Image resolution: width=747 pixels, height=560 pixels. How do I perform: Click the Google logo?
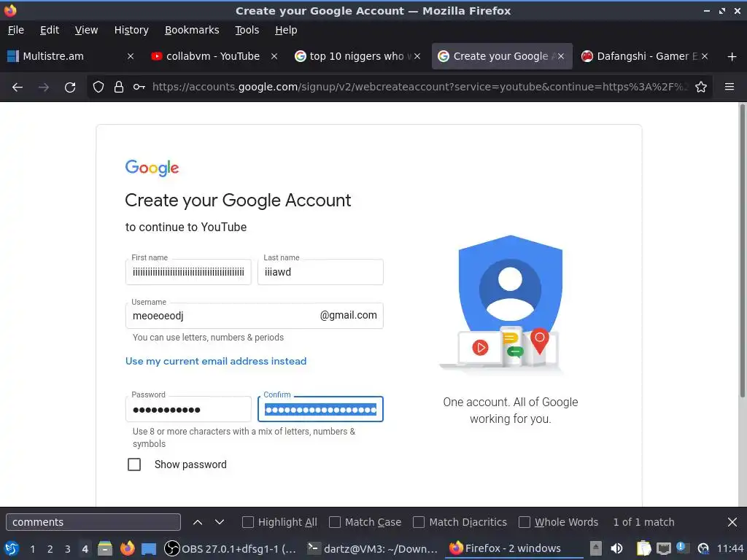pyautogui.click(x=152, y=168)
